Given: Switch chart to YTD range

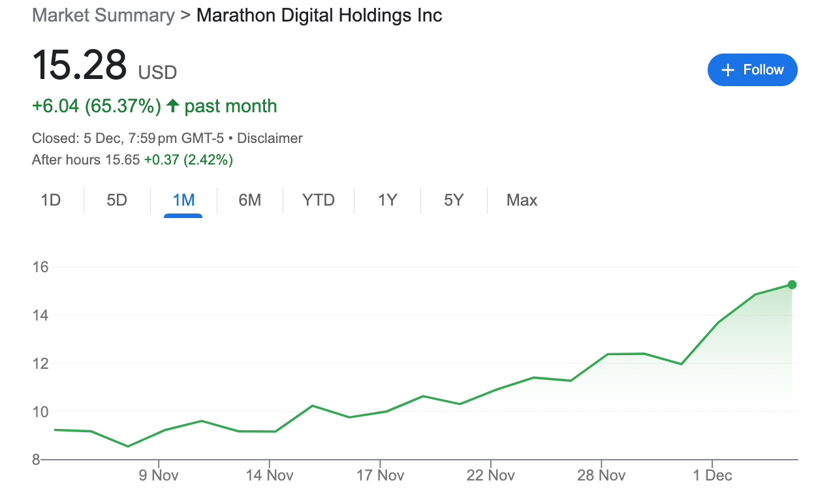Looking at the screenshot, I should pos(319,200).
